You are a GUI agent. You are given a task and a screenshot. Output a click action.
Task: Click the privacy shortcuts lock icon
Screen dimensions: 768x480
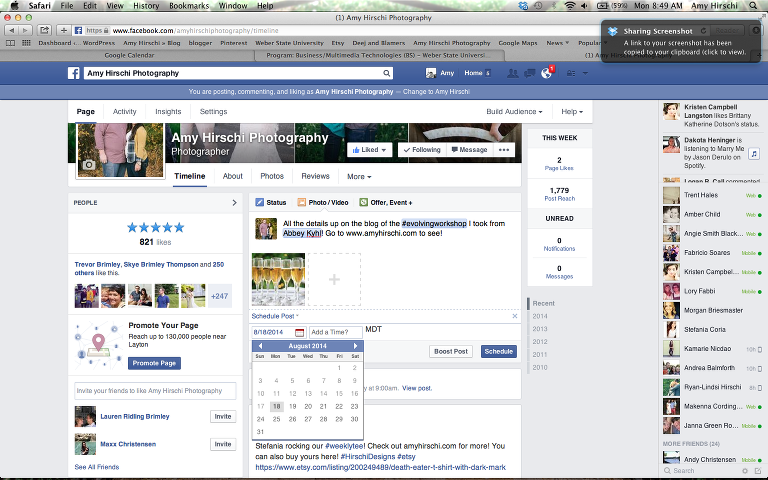coord(571,73)
